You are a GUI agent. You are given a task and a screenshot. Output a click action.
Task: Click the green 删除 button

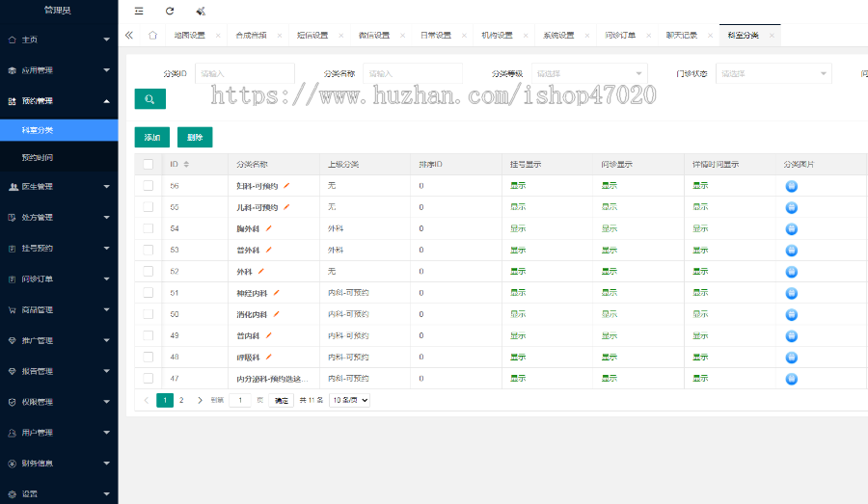(x=195, y=137)
